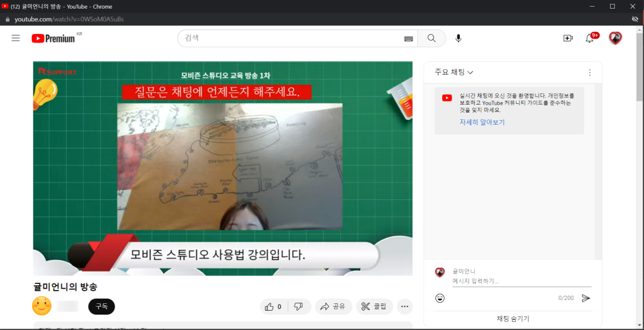Viewport: 644px width, 330px height.
Task: Click the 0/200 character counter
Action: point(566,298)
